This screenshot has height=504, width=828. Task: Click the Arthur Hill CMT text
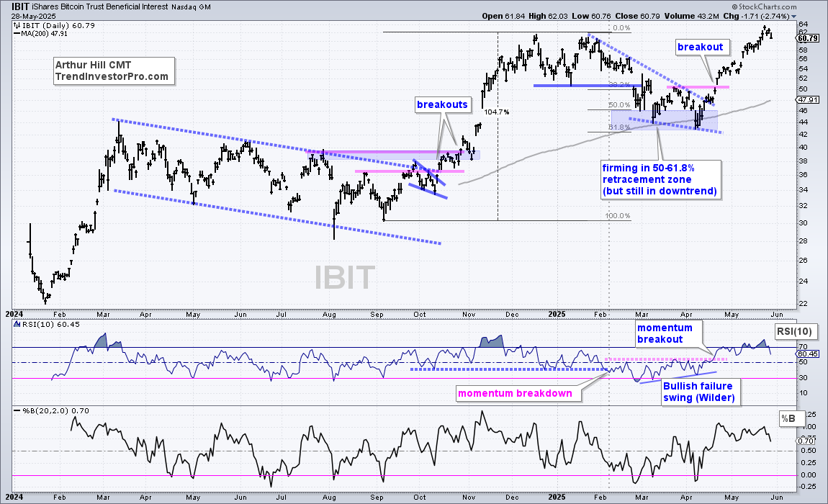tap(93, 65)
